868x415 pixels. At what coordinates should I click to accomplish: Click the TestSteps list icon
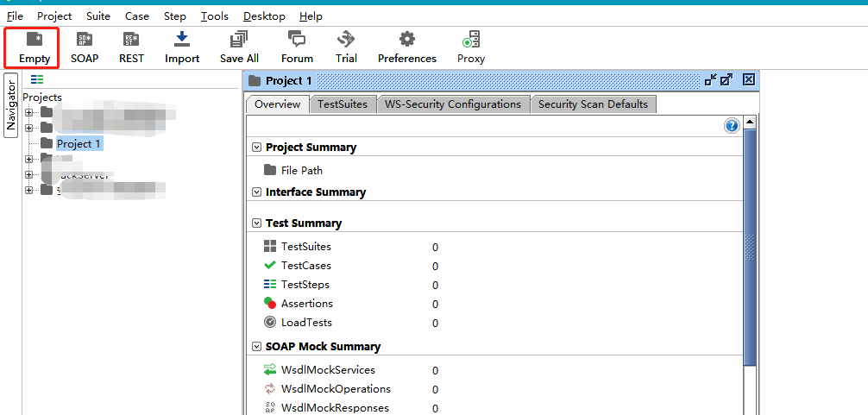[x=270, y=285]
